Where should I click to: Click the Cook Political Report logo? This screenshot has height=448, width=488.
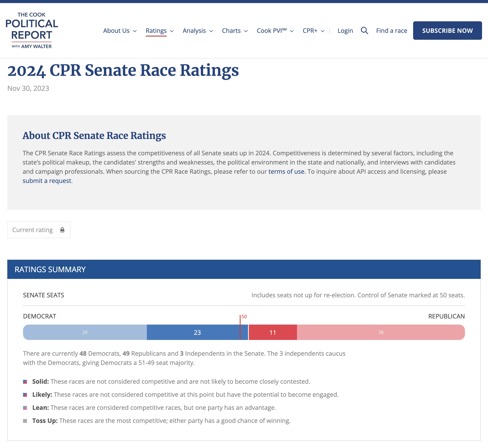32,30
